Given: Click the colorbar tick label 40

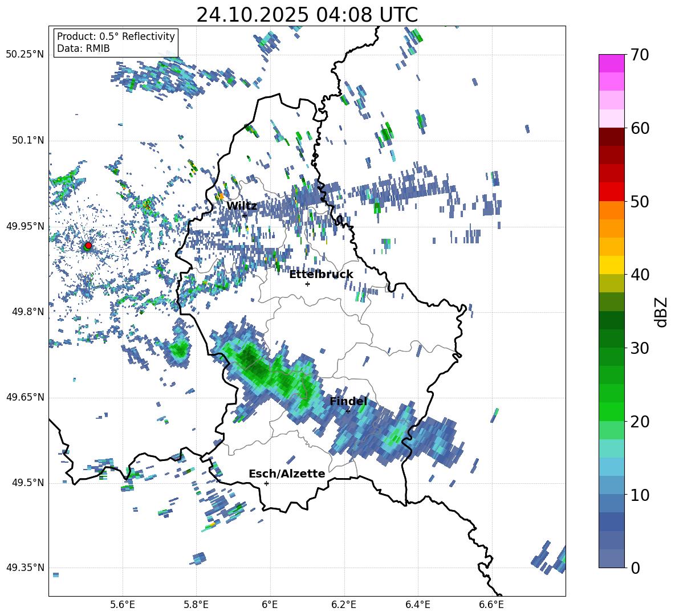Looking at the screenshot, I should pos(640,275).
